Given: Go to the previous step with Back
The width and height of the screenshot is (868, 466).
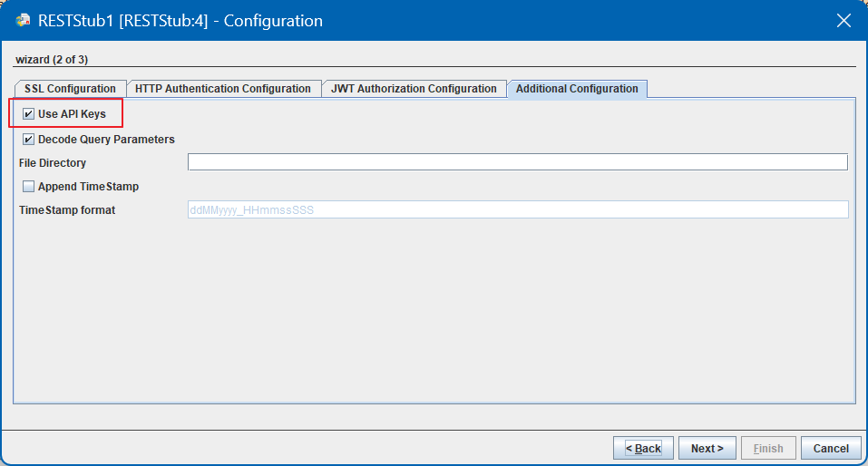Looking at the screenshot, I should point(643,448).
